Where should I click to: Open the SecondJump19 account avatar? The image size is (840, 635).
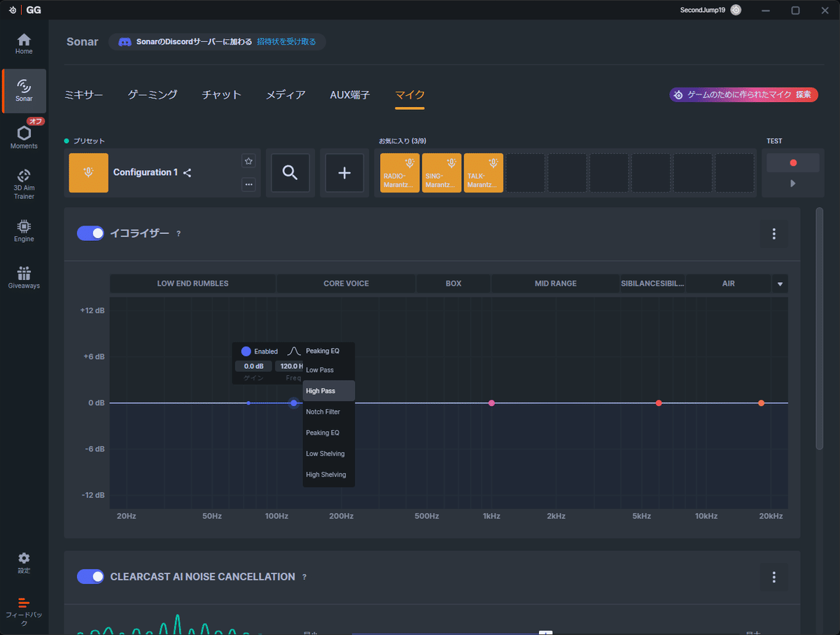(736, 10)
